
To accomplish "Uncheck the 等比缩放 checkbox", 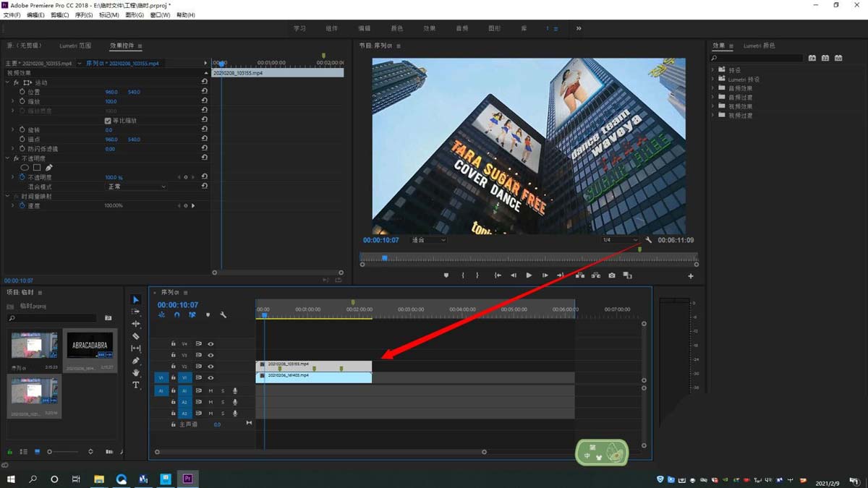I will 108,121.
